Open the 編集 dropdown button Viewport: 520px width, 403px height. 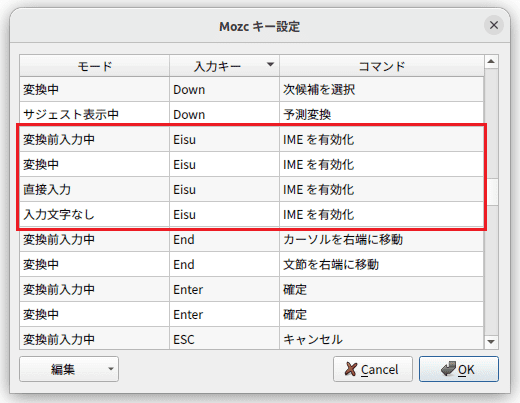pyautogui.click(x=69, y=369)
